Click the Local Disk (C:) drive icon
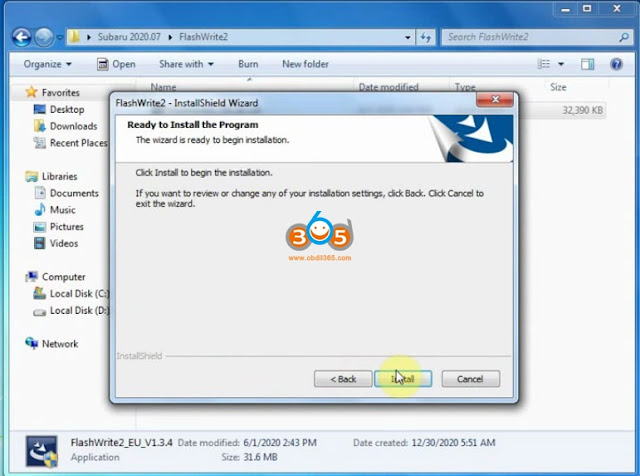 coord(40,293)
